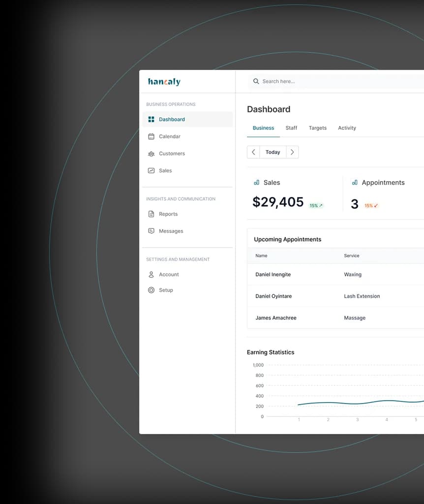
Task: Click the next-day right chevron
Action: coord(292,152)
